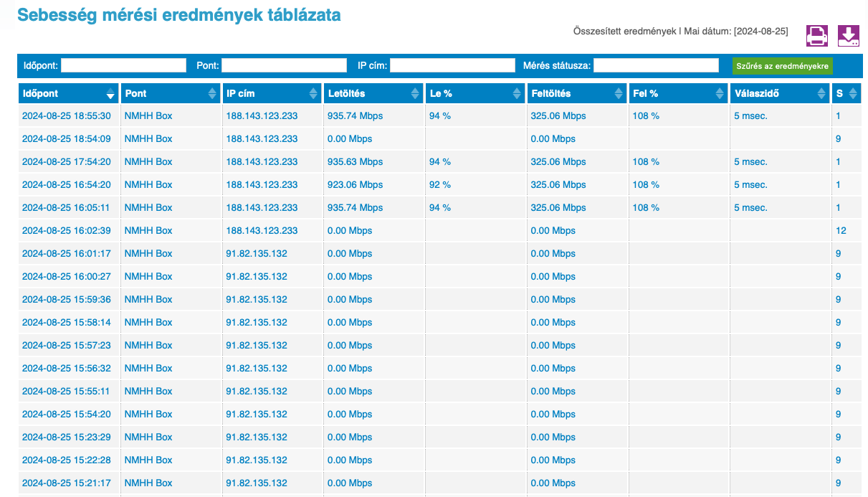Click timestamp 2024-08-25 16:02:39

[x=67, y=231]
